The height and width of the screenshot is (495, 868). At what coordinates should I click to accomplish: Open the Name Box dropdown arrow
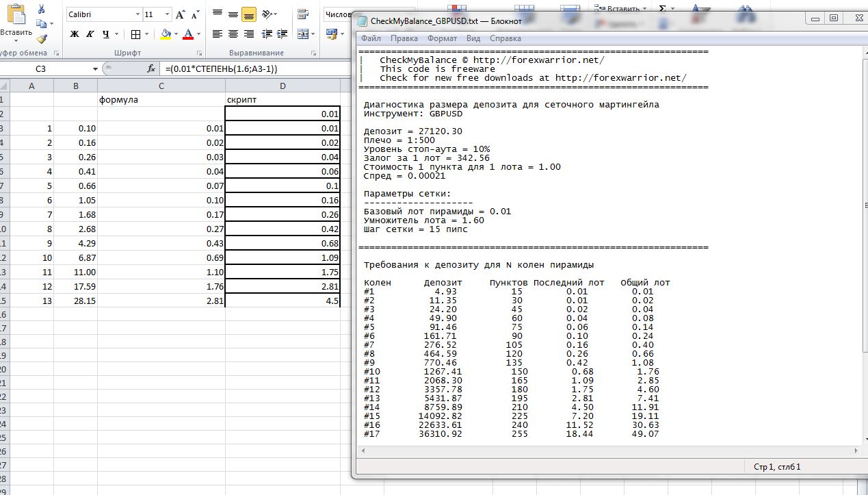coord(95,68)
